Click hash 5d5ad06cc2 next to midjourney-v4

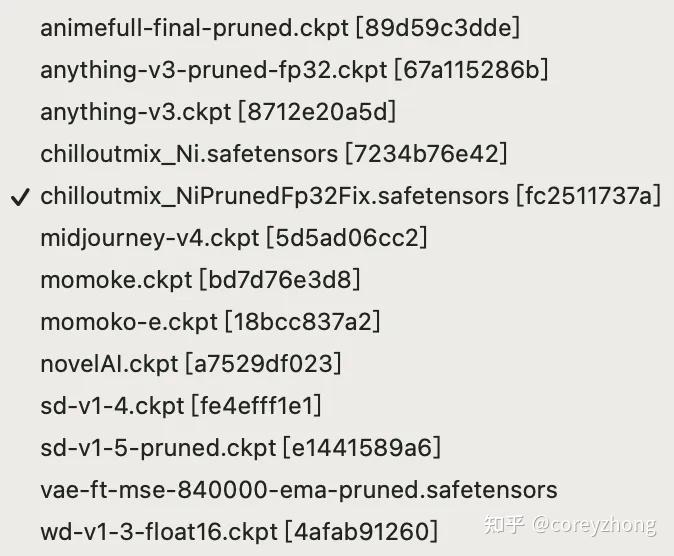346,238
